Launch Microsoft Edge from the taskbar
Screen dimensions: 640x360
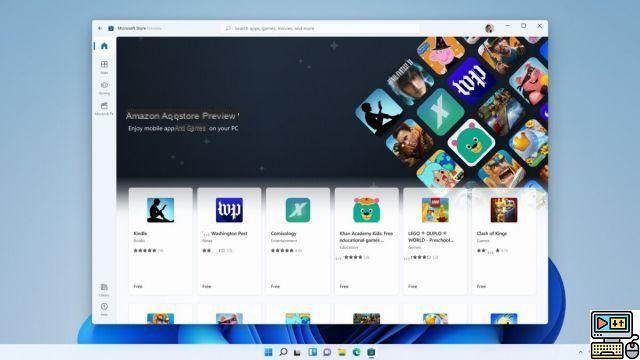tap(356, 352)
